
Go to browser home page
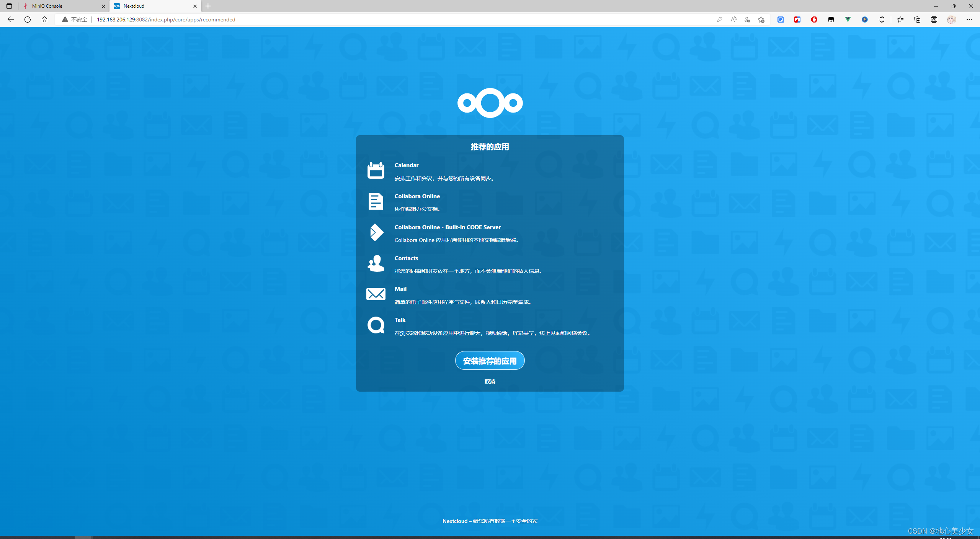44,20
